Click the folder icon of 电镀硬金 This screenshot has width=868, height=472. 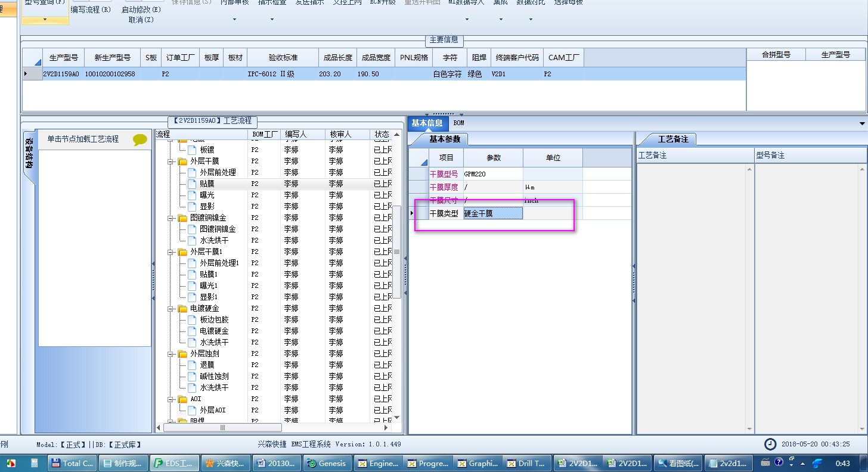click(182, 309)
